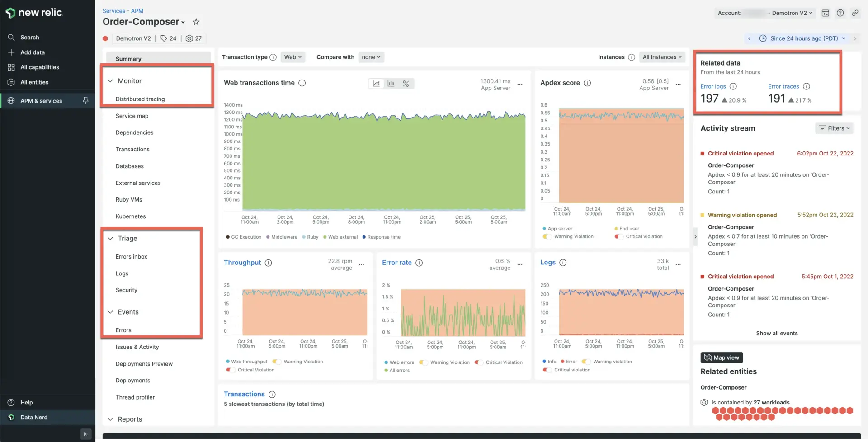Switch chart to bar histogram view
The image size is (868, 442).
pyautogui.click(x=391, y=84)
